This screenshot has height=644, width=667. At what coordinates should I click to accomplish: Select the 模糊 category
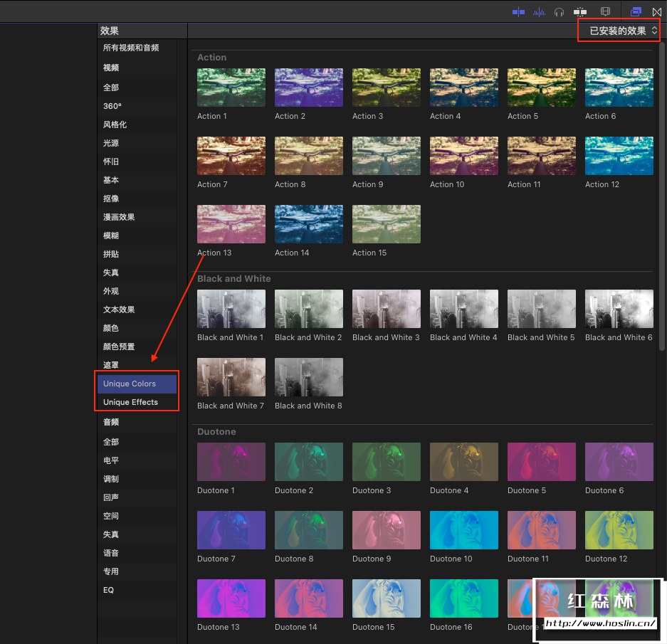(137, 236)
